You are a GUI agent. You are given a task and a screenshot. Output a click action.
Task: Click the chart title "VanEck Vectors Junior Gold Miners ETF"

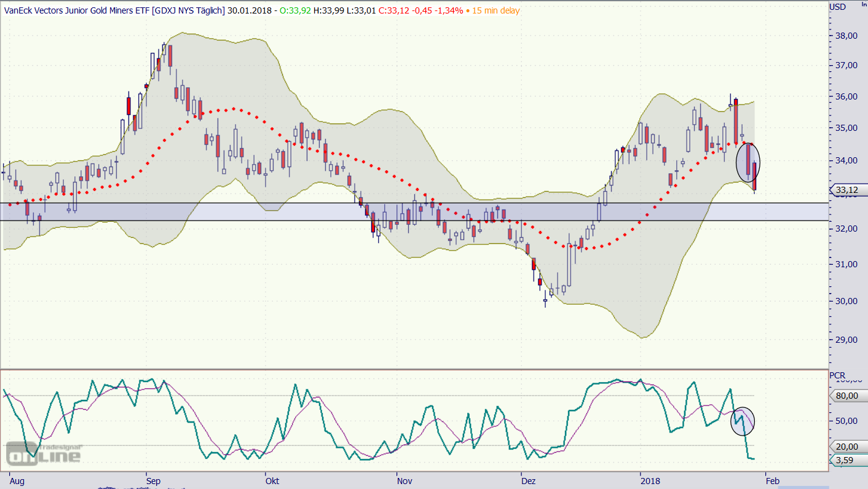[x=77, y=10]
